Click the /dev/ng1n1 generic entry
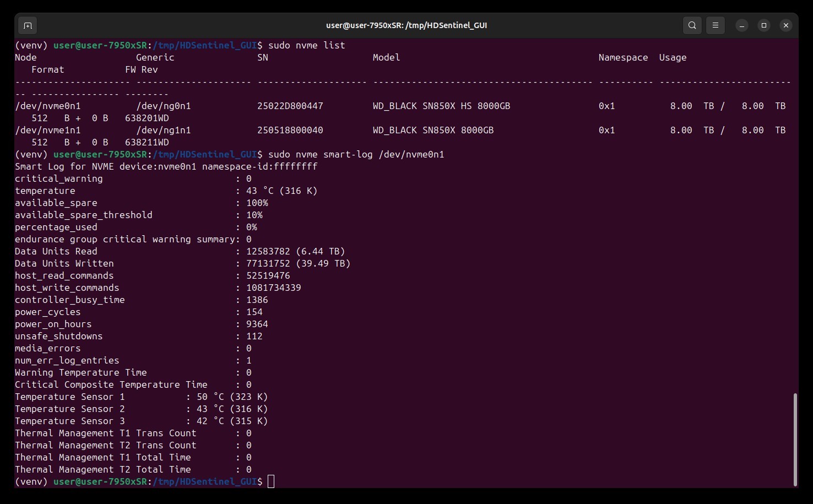 click(164, 130)
